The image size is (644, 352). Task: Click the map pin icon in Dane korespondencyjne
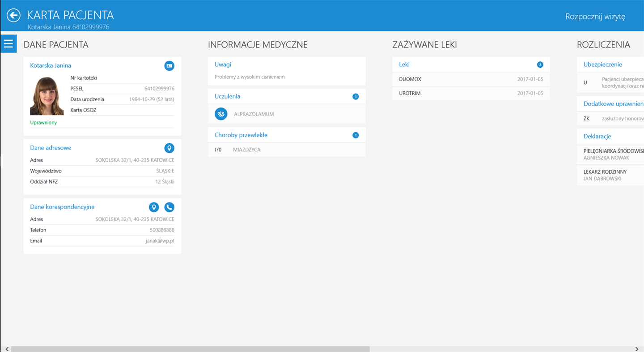click(154, 207)
